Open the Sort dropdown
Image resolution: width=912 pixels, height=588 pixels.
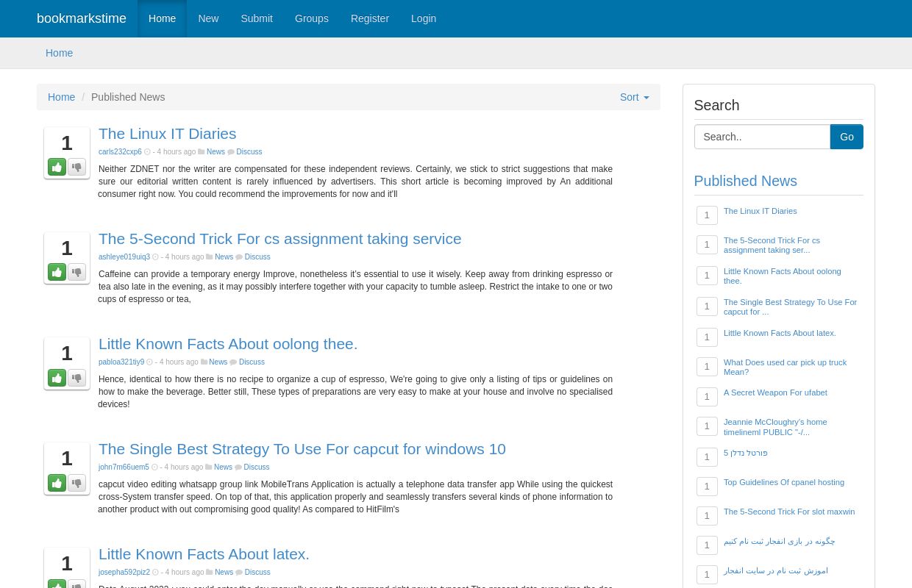point(634,97)
